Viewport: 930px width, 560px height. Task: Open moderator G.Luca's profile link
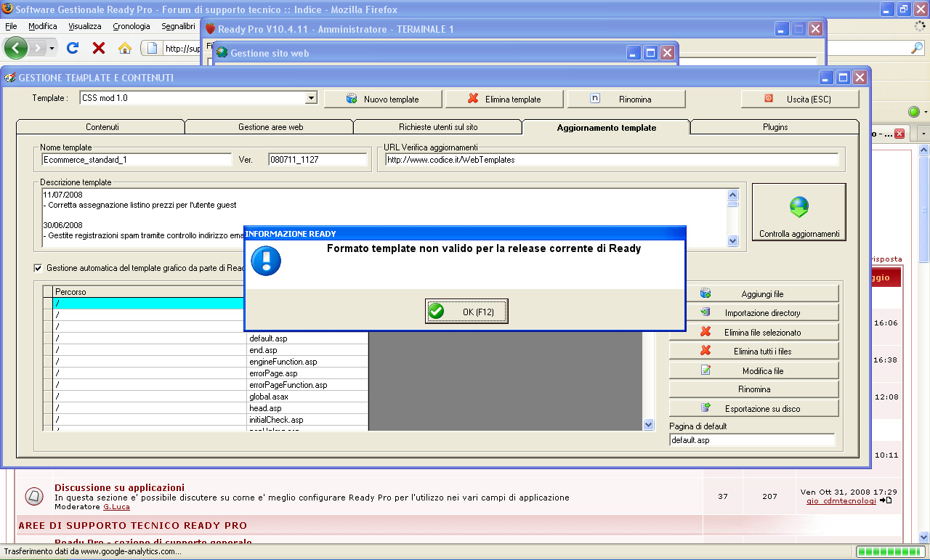point(116,506)
